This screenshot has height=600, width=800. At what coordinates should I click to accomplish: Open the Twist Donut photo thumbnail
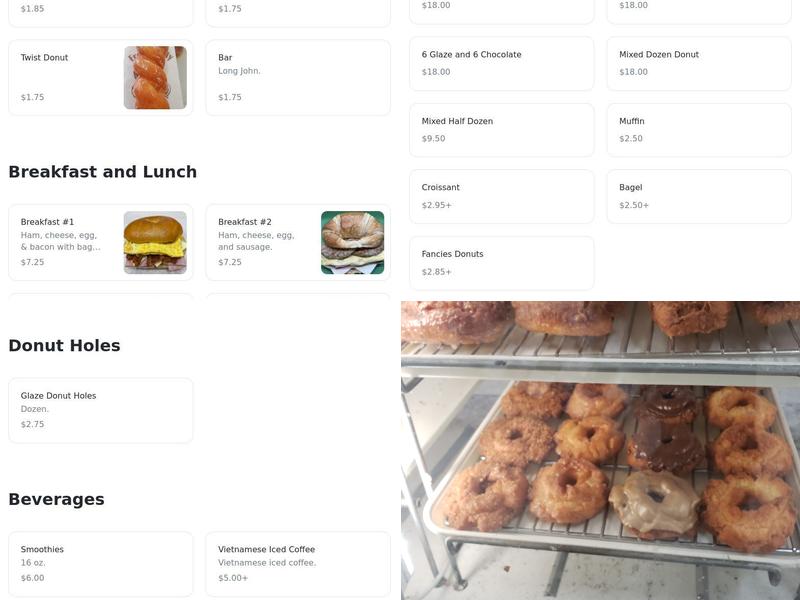(155, 78)
